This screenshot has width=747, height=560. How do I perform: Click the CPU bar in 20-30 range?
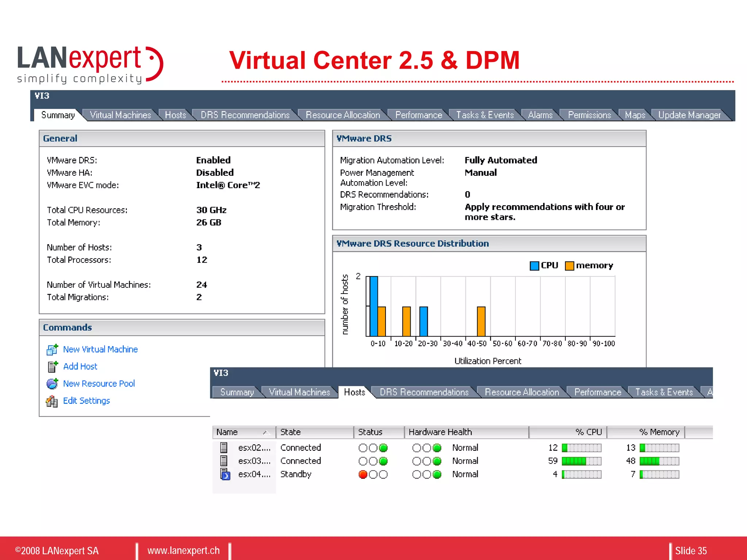coord(423,322)
